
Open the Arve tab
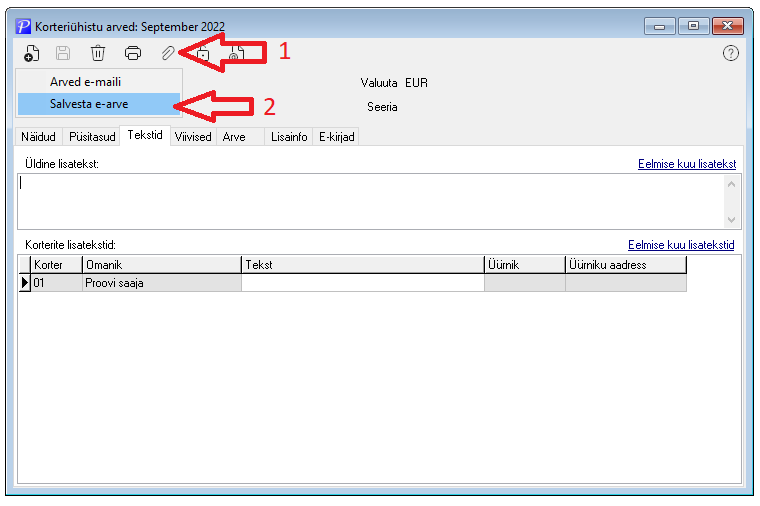coord(240,137)
